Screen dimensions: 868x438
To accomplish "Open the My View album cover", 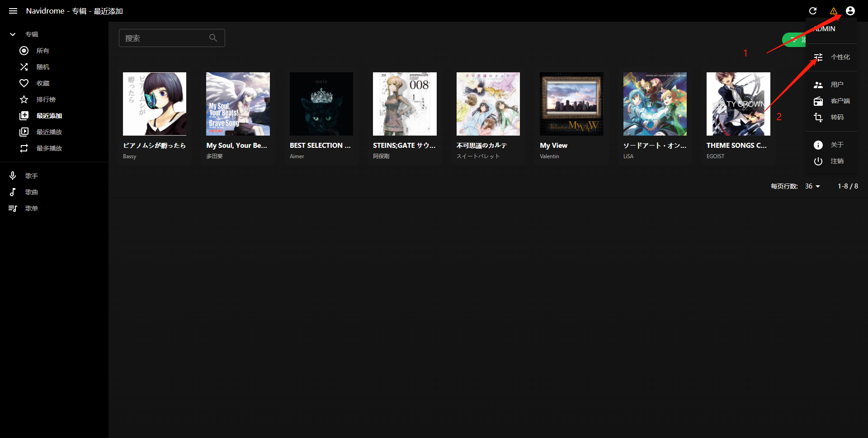I will click(571, 104).
